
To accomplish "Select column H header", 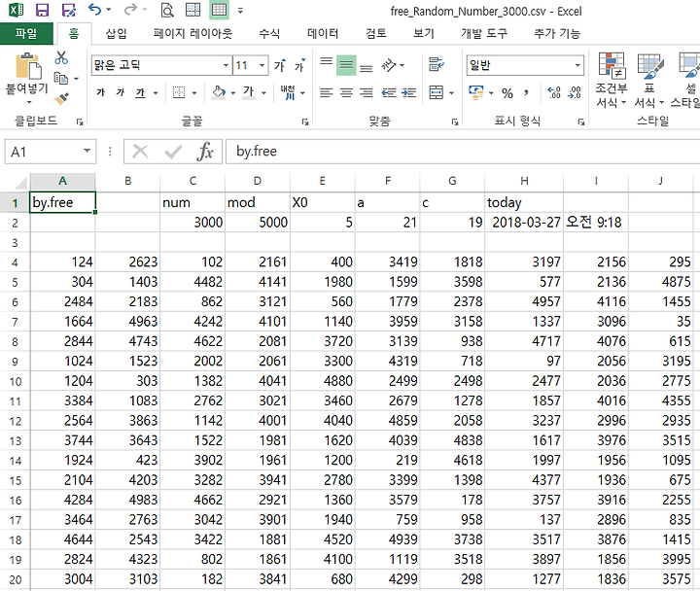I will coord(524,181).
